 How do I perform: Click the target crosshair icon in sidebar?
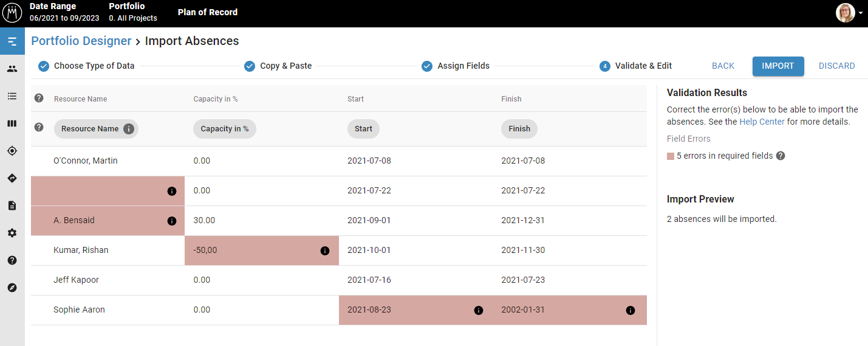click(12, 151)
